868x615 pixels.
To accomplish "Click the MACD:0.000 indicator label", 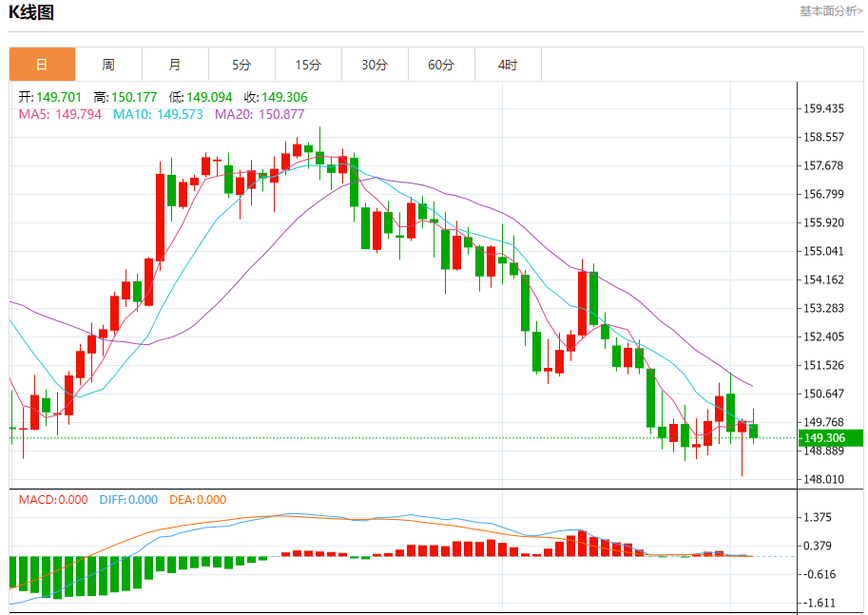I will pos(53,500).
